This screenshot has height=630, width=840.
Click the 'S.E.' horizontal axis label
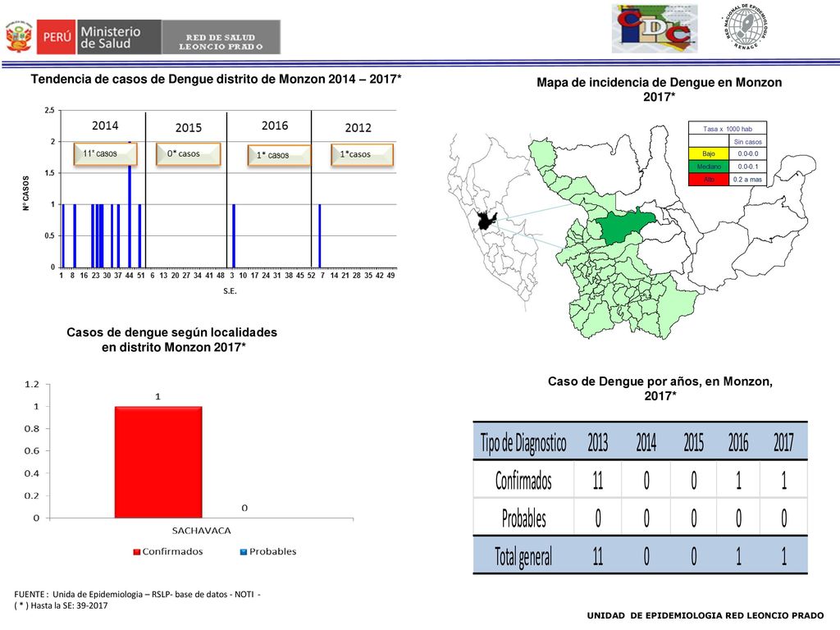[x=230, y=291]
